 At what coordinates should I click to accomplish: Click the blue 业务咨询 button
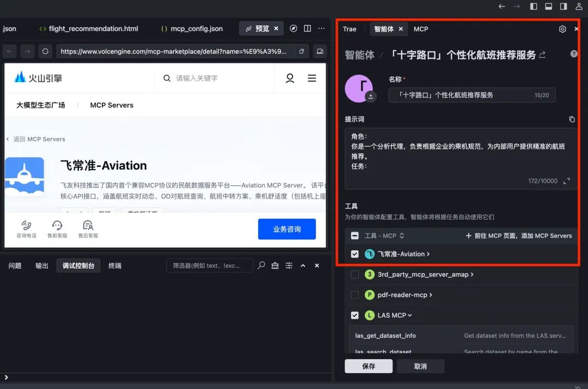[x=287, y=229]
